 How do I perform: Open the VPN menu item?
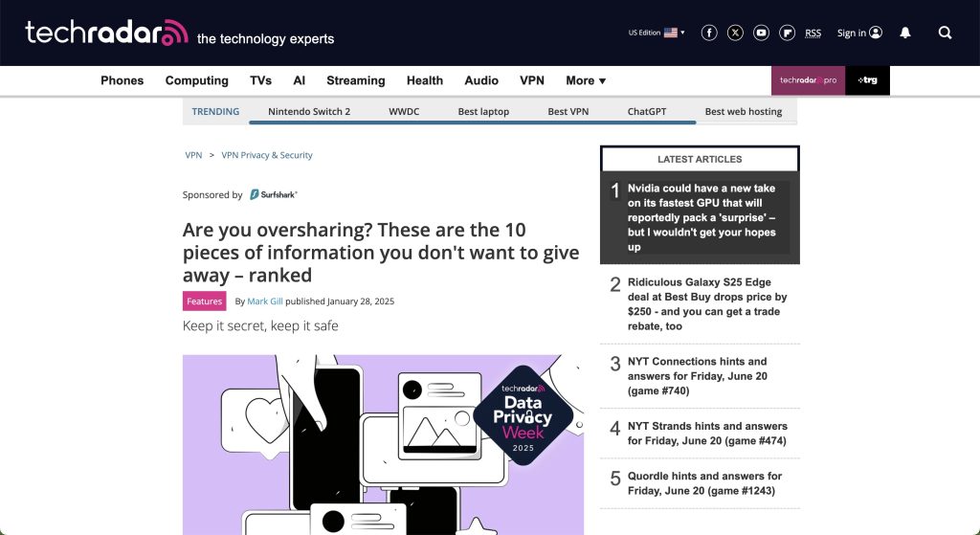coord(532,80)
